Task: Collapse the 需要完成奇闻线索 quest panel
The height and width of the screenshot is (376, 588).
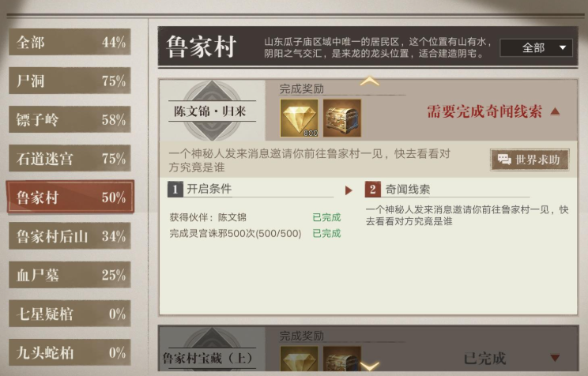Action: pos(556,111)
